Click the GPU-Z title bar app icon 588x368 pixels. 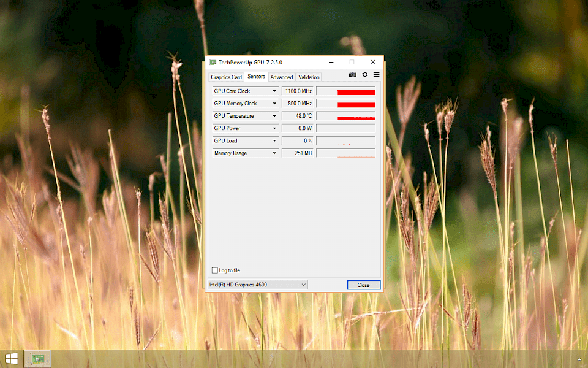(213, 63)
